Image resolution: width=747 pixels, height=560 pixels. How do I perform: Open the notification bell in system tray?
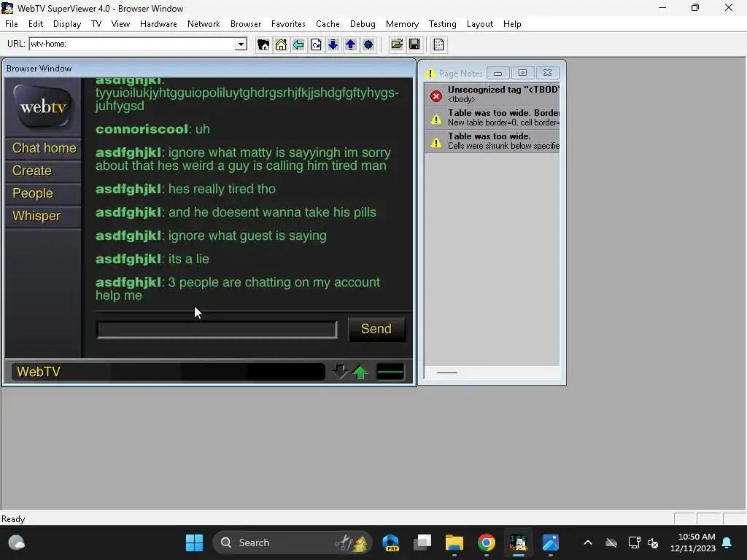point(727,542)
